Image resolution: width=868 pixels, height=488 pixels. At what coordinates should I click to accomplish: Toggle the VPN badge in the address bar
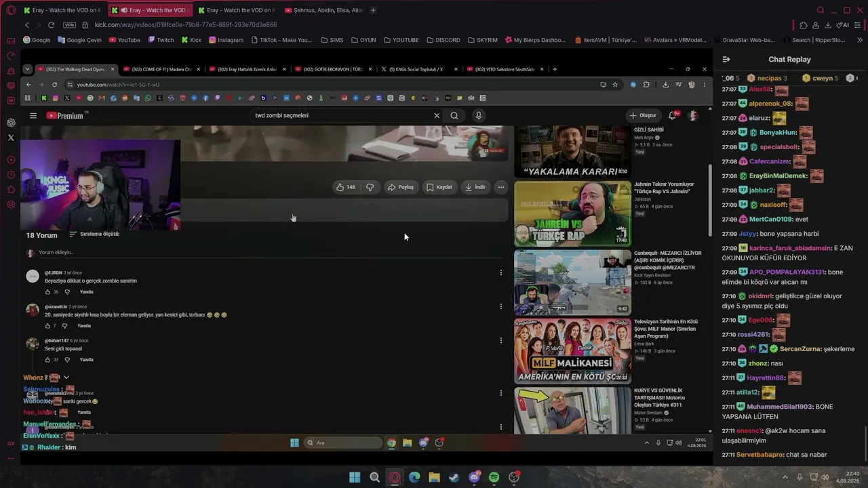[x=69, y=25]
